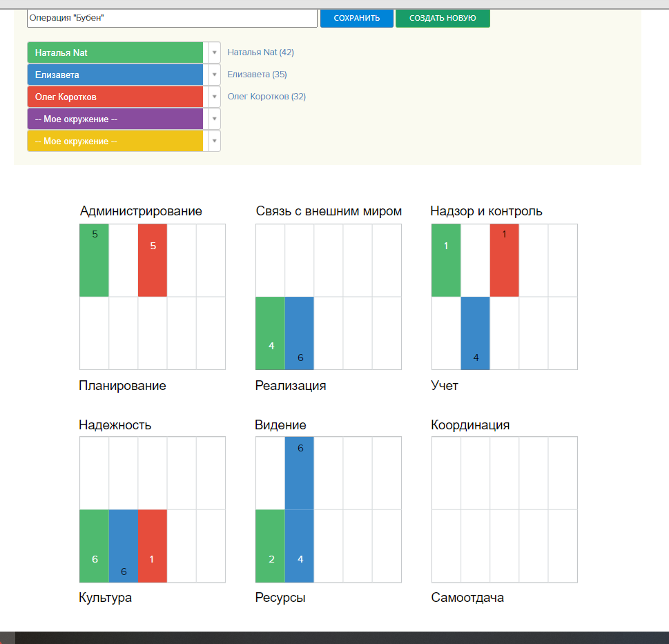Open the Елизавета (35) link
The image size is (669, 644).
point(257,75)
